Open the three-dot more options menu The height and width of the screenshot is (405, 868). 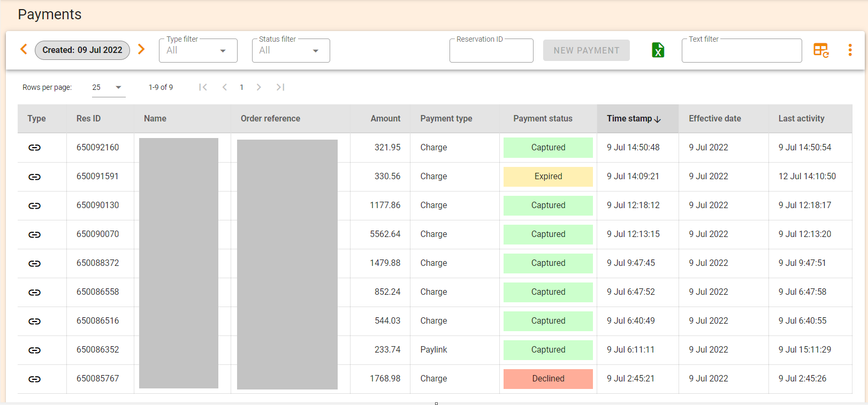click(850, 50)
